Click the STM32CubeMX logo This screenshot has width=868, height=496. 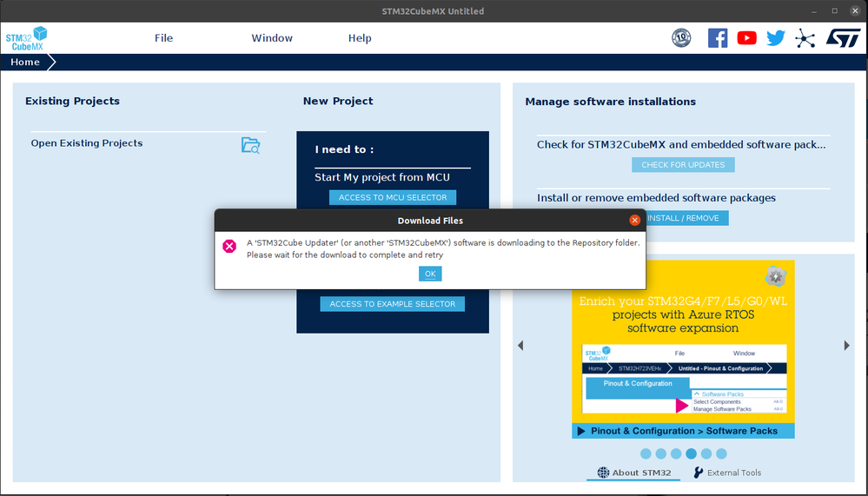pos(26,38)
